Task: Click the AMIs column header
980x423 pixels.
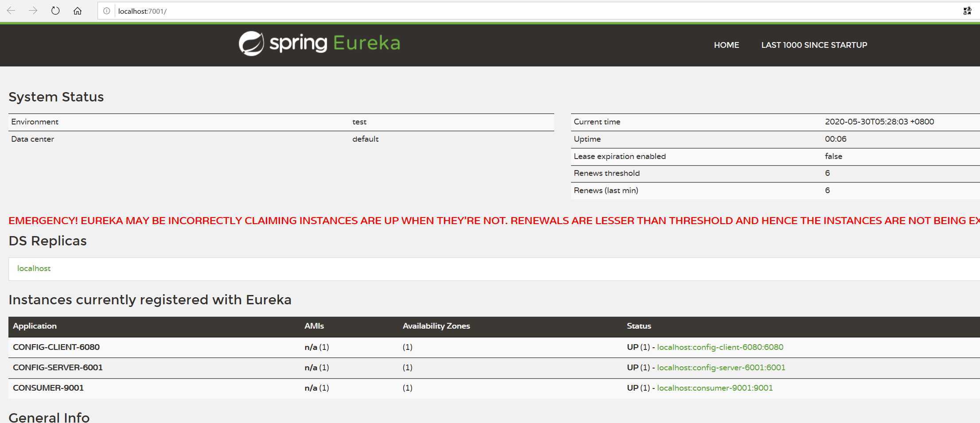Action: point(314,326)
